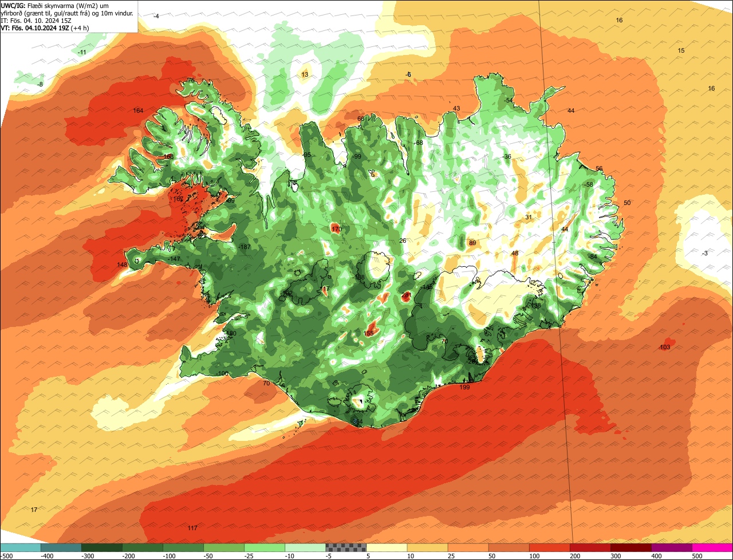The image size is (733, 560).
Task: Click the map value -54
Action: [x=509, y=101]
